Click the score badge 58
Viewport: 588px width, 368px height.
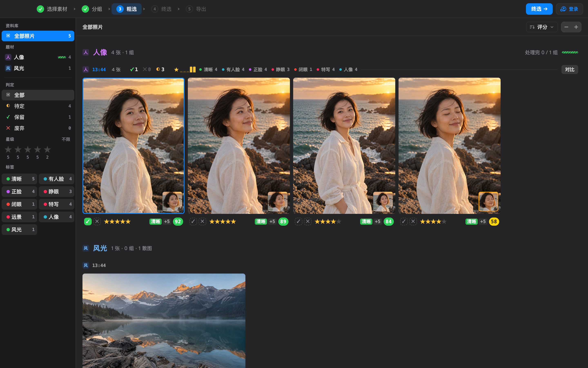494,221
